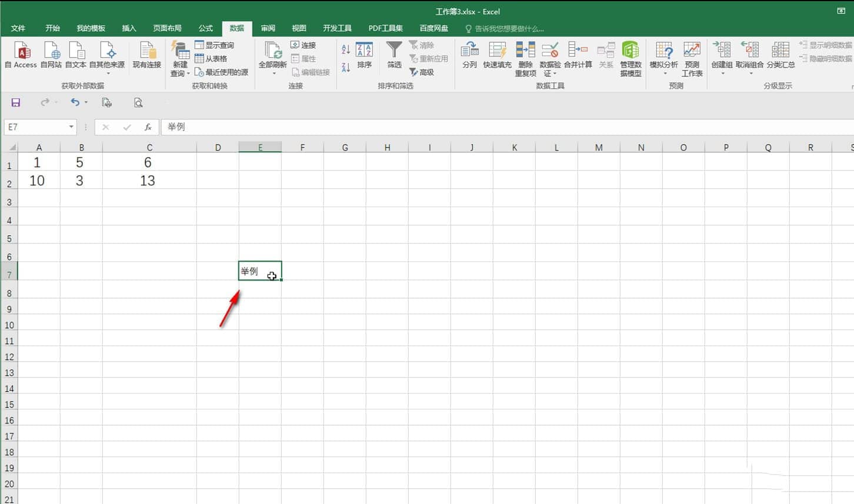854x504 pixels.
Task: Click 显示查询 show queries
Action: 214,45
